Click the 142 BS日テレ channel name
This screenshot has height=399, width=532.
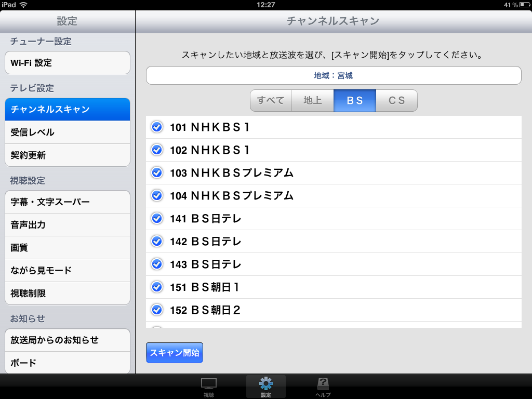pyautogui.click(x=206, y=242)
